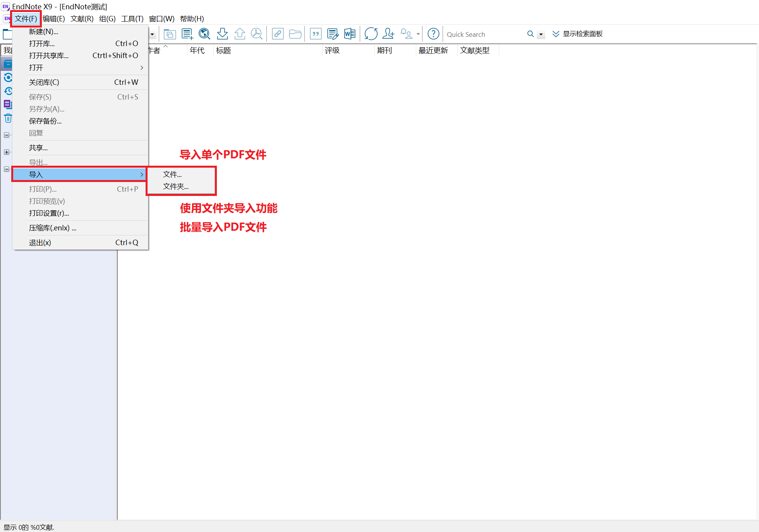
Task: Choose 保存备份... menu entry
Action: (x=80, y=121)
